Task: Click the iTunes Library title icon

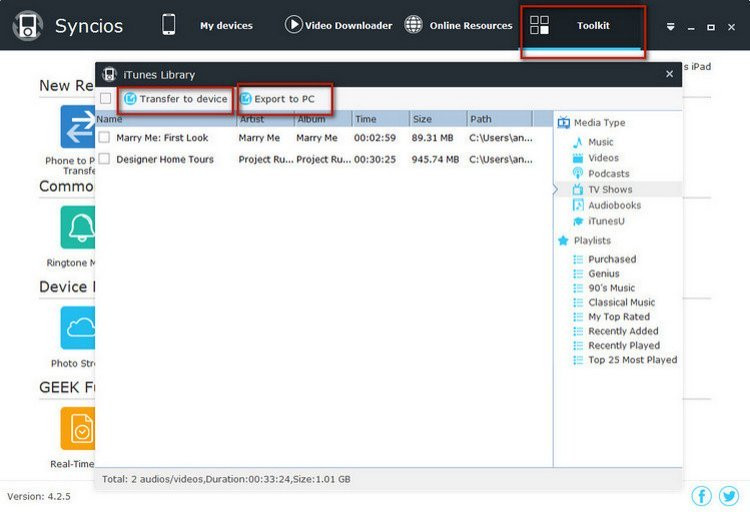Action: 110,74
